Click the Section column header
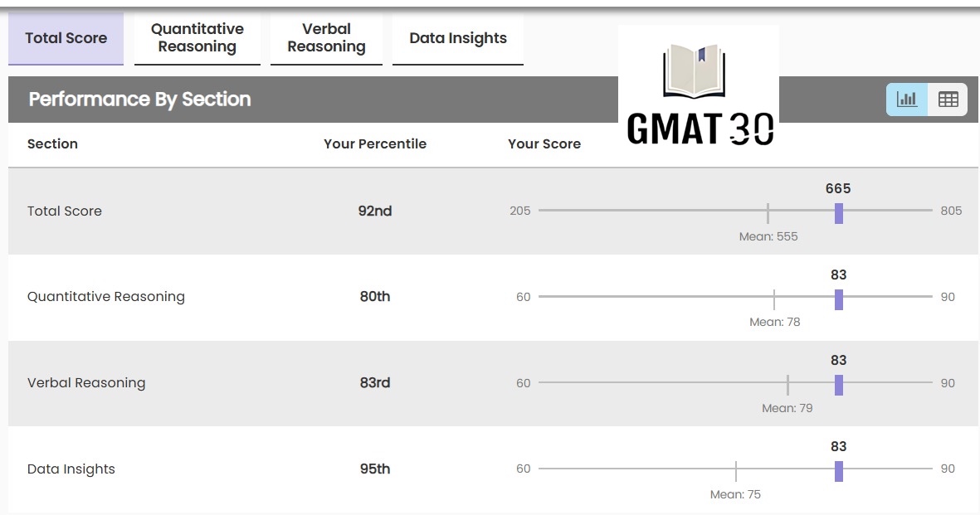Viewport: 980px width, 515px height. coord(52,143)
